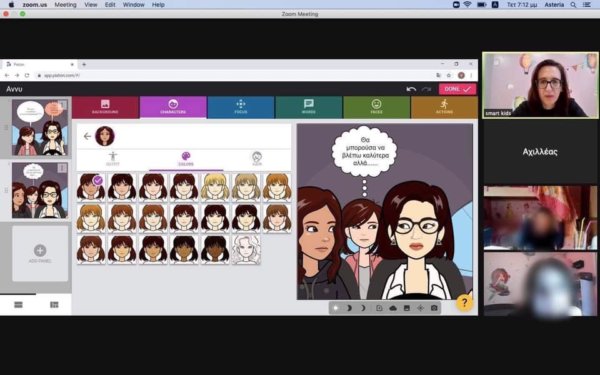Click the yellow help question mark button
This screenshot has height=375, width=600.
coord(464,303)
